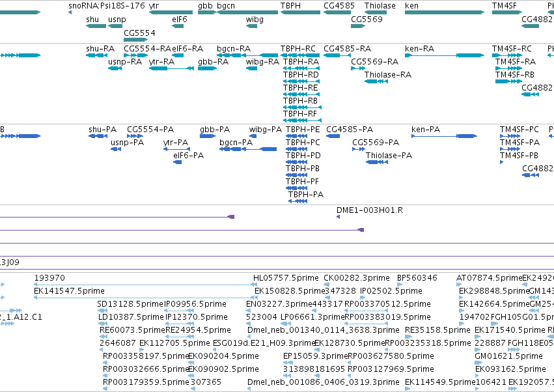Click the TM4SF-RB transcript label
The image size is (554, 392).
[515, 75]
